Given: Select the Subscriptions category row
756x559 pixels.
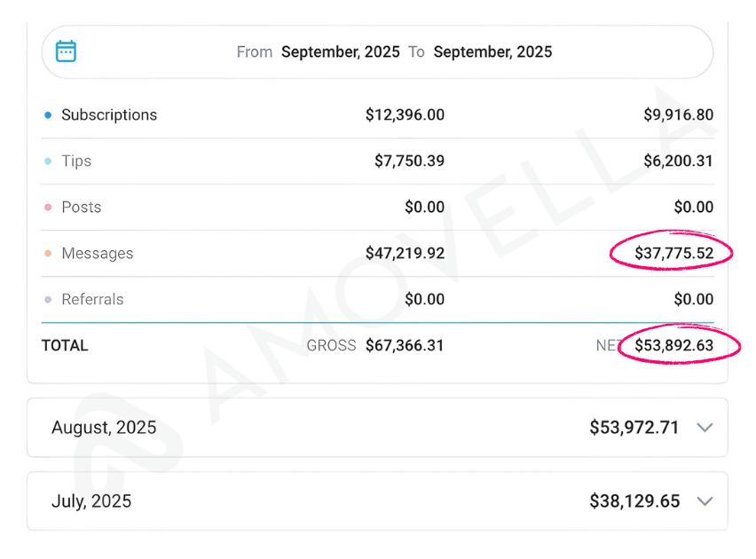Looking at the screenshot, I should click(x=109, y=114).
